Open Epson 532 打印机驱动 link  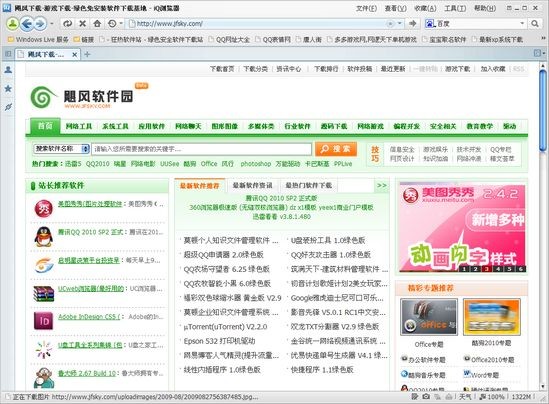[219, 341]
